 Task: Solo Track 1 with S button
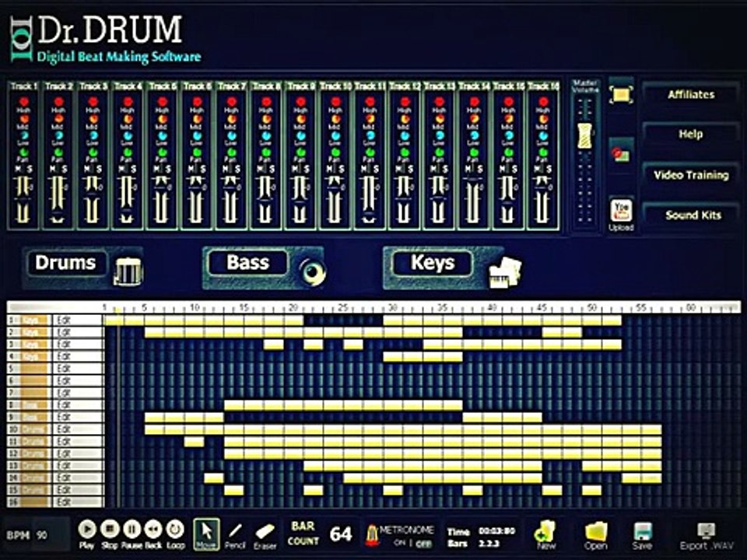tap(30, 169)
